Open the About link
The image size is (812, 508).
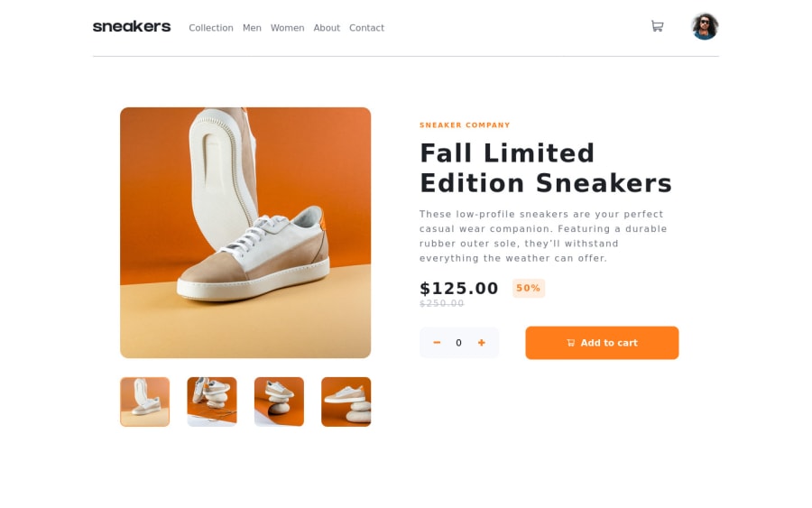[x=327, y=28]
